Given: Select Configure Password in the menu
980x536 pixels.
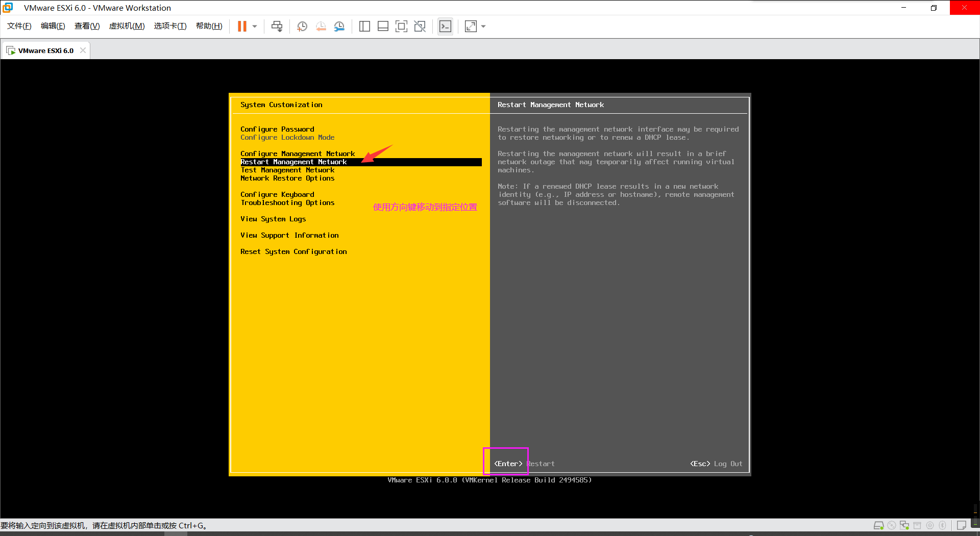Looking at the screenshot, I should [x=277, y=129].
